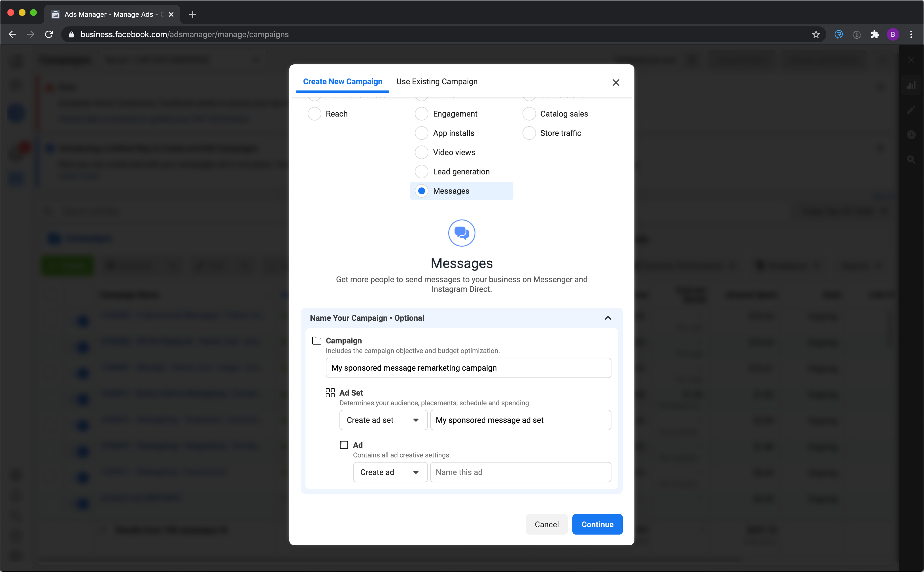Click the Messages heading text

coord(461,263)
